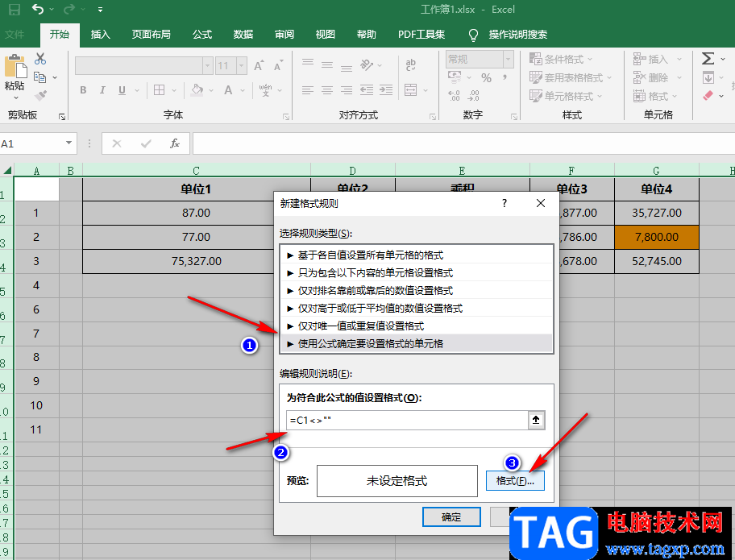Viewport: 735px width, 560px height.
Task: Click the Undo arrow in the quick access toolbar
Action: click(x=38, y=9)
